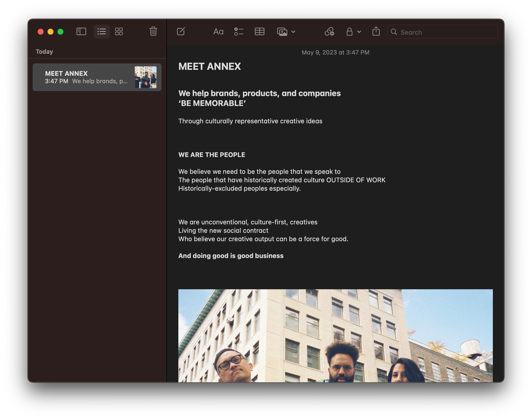Insert a checklist
Screen dimensions: 532x419
click(239, 32)
